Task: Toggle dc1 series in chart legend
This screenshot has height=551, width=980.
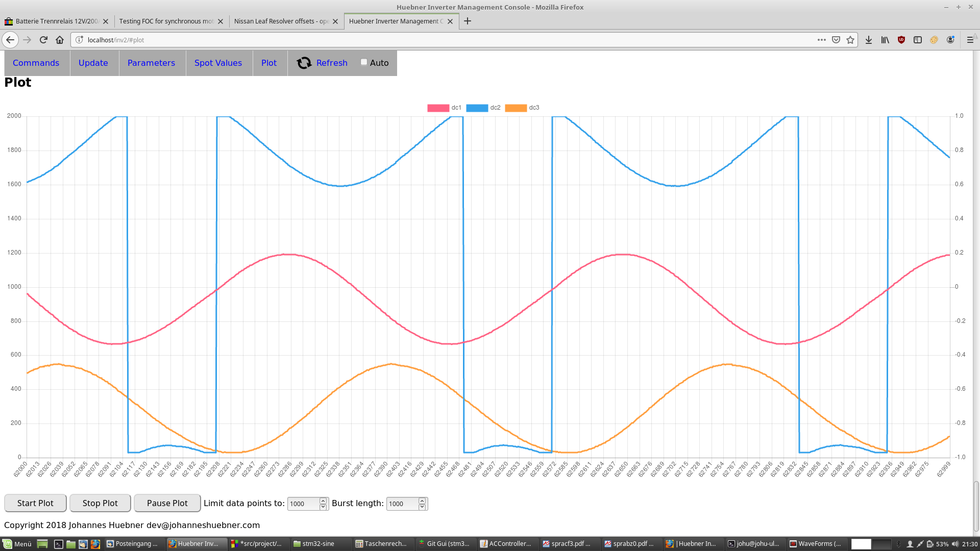Action: (x=444, y=108)
